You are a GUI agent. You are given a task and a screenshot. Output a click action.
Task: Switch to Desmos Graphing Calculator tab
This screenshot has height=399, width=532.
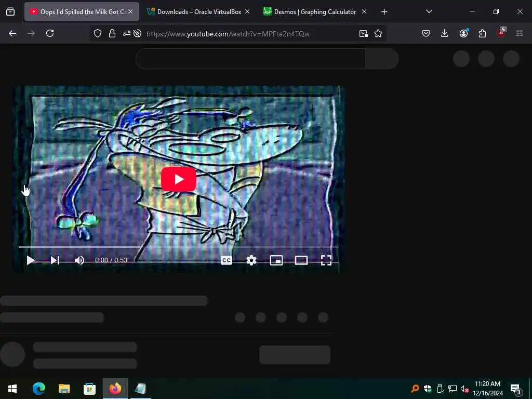(x=315, y=12)
